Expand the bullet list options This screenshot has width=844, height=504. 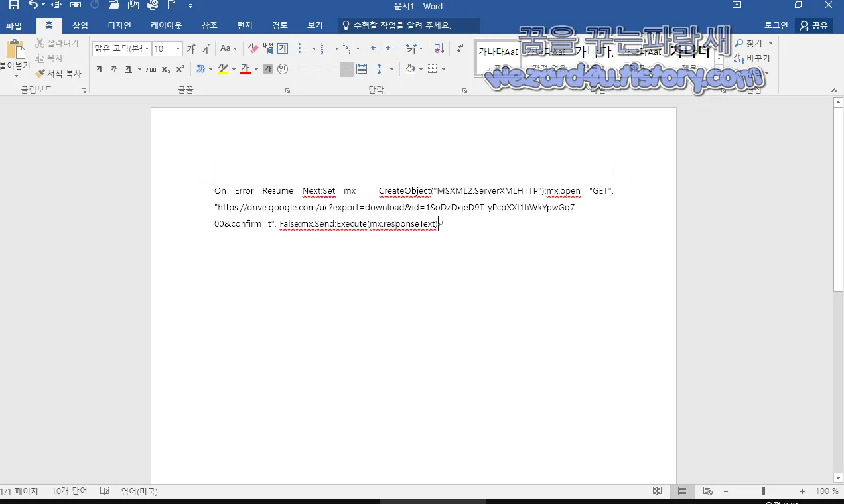[x=315, y=48]
